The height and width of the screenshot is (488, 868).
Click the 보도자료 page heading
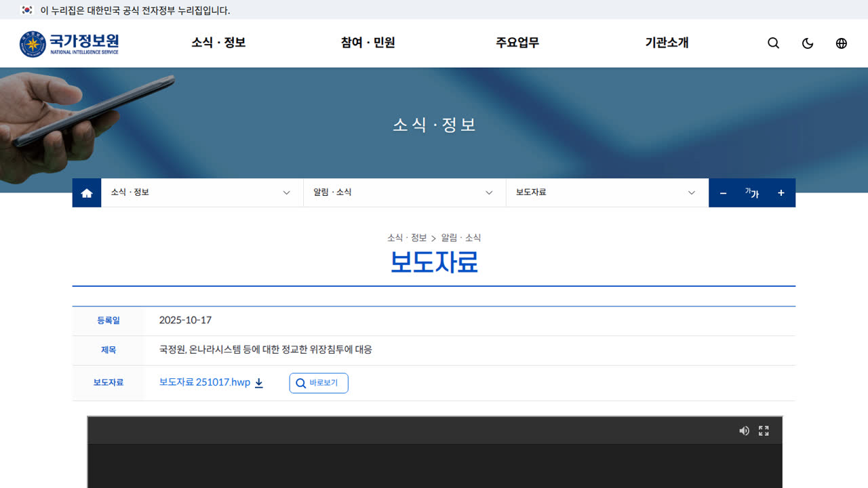pyautogui.click(x=434, y=262)
